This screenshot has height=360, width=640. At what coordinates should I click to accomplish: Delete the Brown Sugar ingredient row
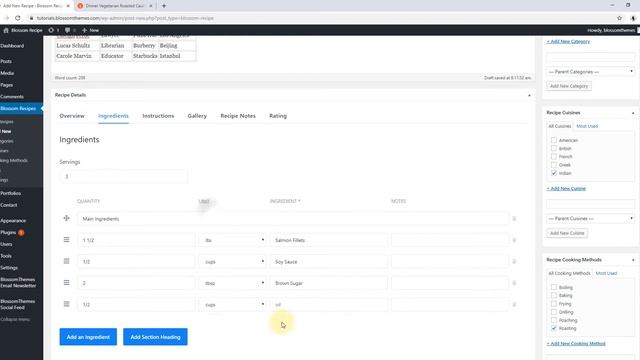514,283
